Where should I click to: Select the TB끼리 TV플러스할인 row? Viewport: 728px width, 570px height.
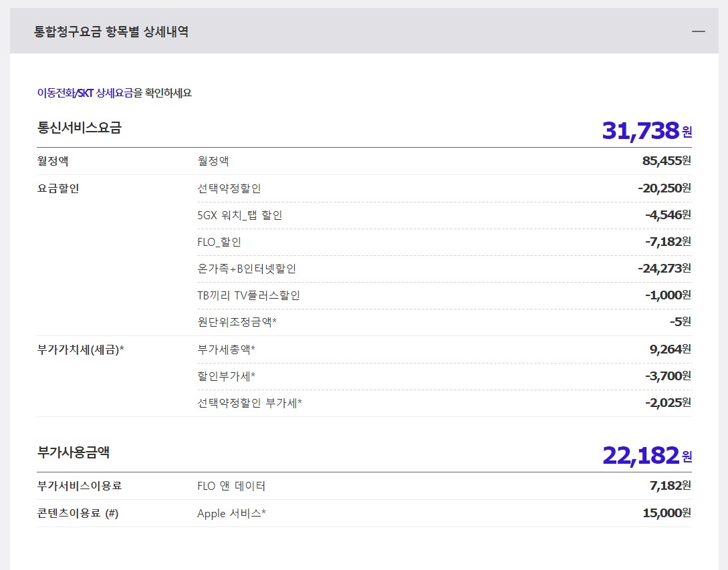click(249, 295)
